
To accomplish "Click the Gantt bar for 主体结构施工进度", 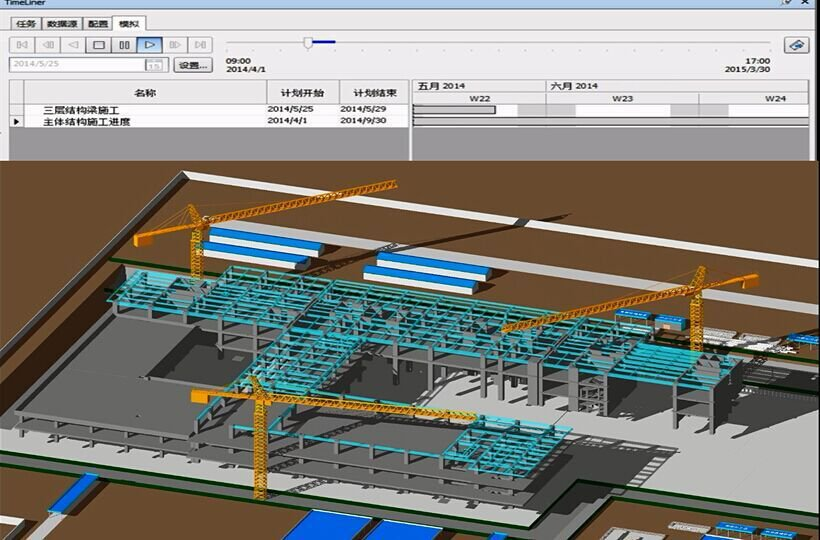I will click(x=611, y=121).
